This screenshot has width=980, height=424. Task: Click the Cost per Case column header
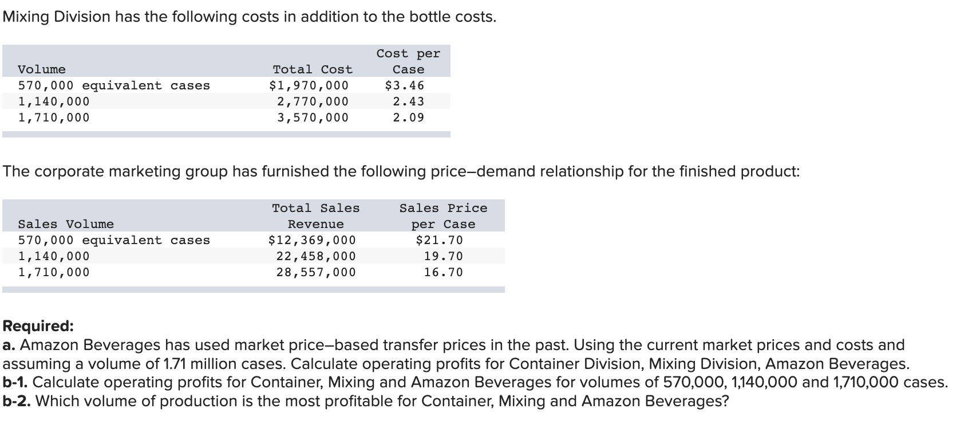click(x=408, y=61)
